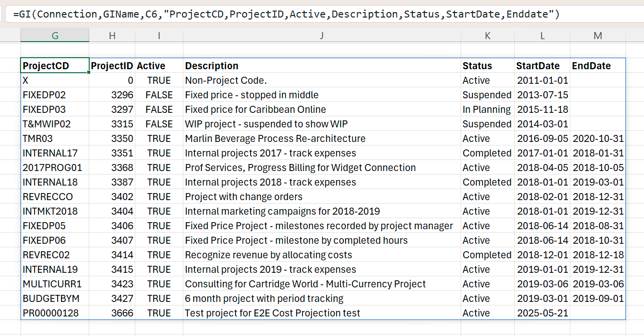Image resolution: width=644 pixels, height=336 pixels.
Task: Click the formula bar containing the GI formula
Action: 324,14
